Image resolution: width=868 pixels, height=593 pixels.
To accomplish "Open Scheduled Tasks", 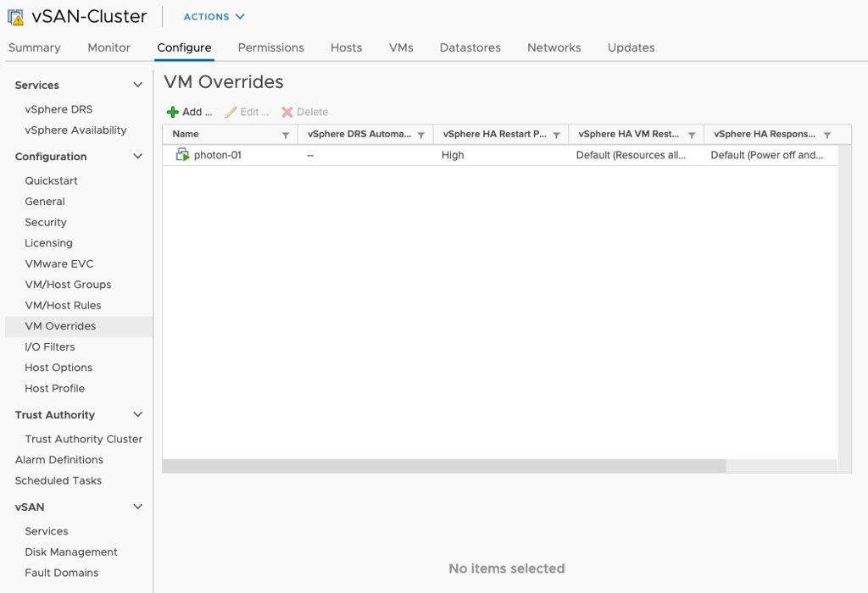I will 58,480.
